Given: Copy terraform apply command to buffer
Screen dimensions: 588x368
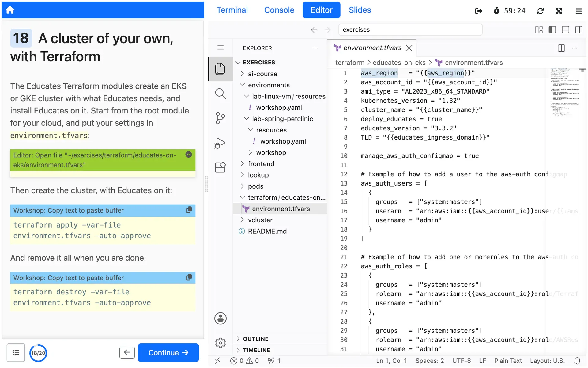Looking at the screenshot, I should pos(189,210).
